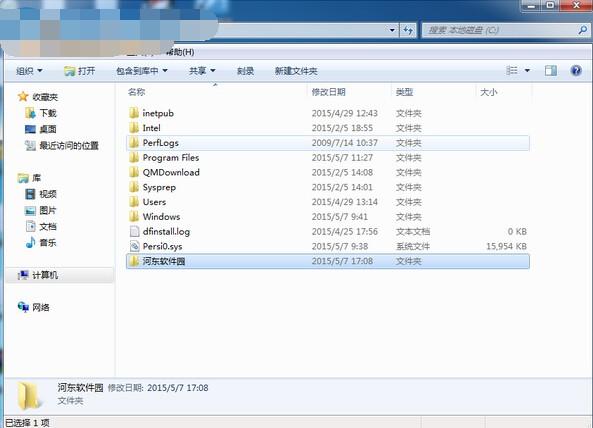Select 下载 in the favorites sidebar
The width and height of the screenshot is (593, 428).
click(x=41, y=113)
